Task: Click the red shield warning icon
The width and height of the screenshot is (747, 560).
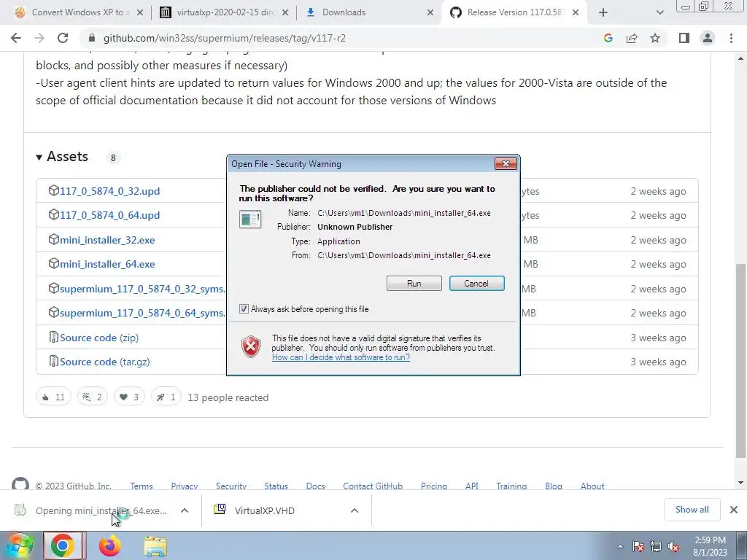Action: click(x=251, y=346)
